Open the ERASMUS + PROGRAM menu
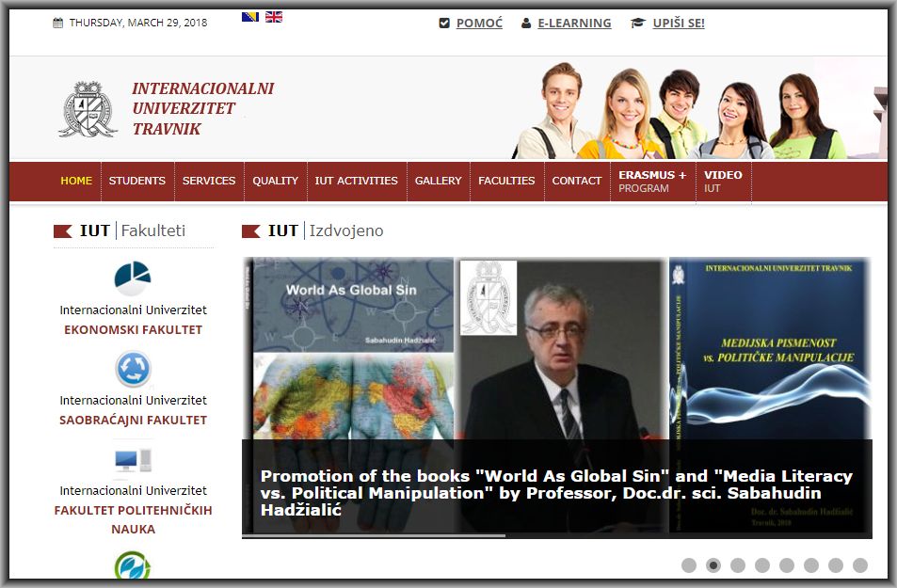Viewport: 897px width, 588px height. [652, 182]
